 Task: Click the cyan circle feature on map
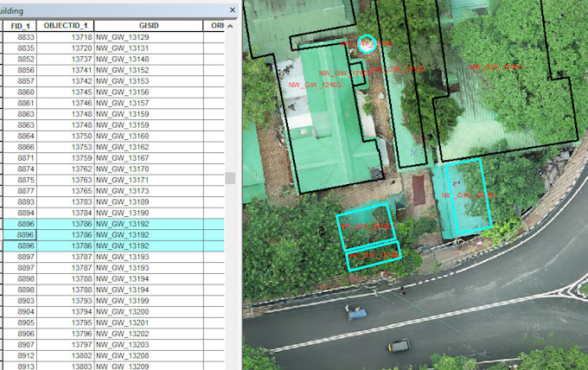click(x=367, y=44)
